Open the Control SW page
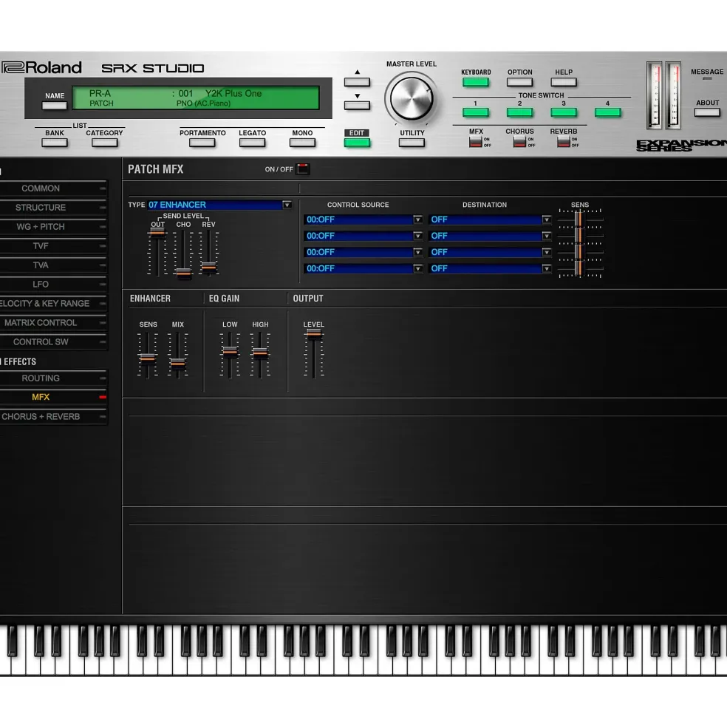This screenshot has width=727, height=728. tap(53, 341)
